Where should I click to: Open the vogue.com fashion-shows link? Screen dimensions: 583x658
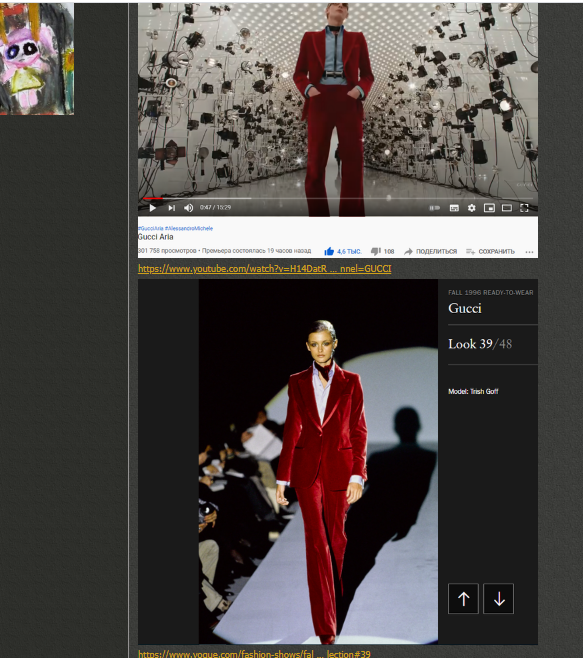254,653
